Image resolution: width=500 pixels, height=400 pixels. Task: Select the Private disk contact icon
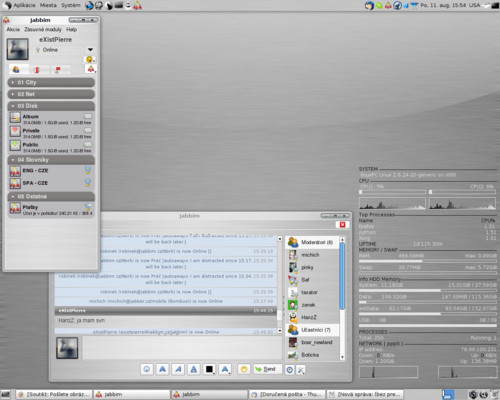pos(15,131)
